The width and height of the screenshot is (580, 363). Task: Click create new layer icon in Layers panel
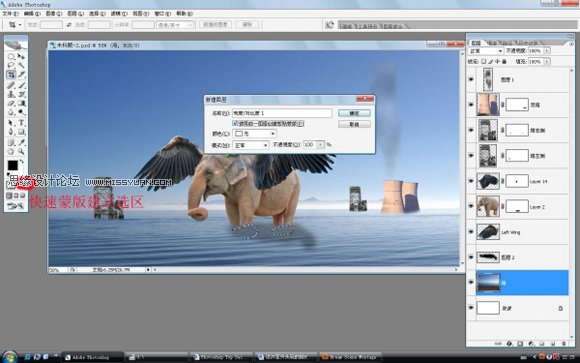point(553,344)
